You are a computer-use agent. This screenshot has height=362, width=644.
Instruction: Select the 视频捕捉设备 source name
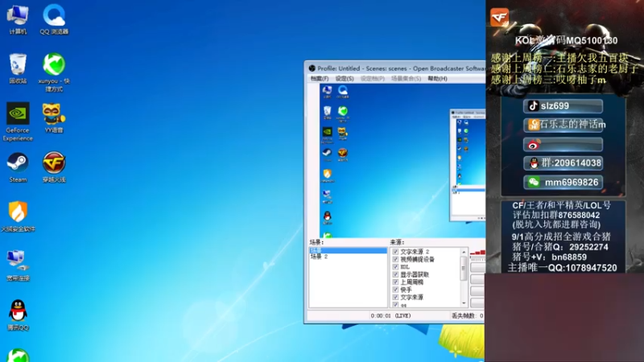click(417, 259)
